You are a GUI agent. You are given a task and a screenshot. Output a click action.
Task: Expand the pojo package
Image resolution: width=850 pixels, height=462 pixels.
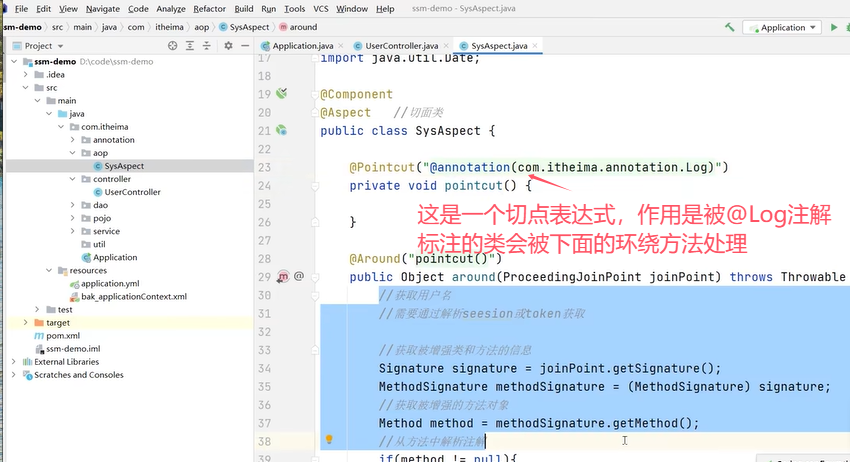click(x=72, y=218)
